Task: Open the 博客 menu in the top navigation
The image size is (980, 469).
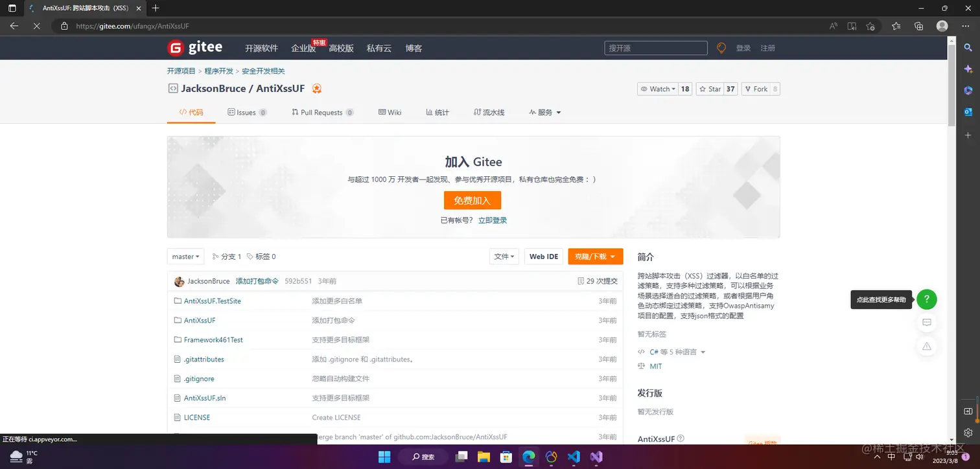Action: (414, 47)
